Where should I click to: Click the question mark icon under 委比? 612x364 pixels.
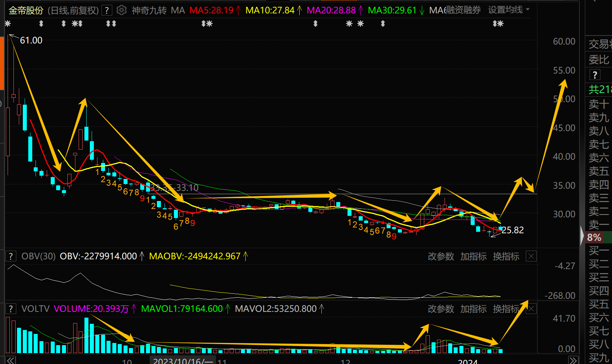(x=595, y=75)
